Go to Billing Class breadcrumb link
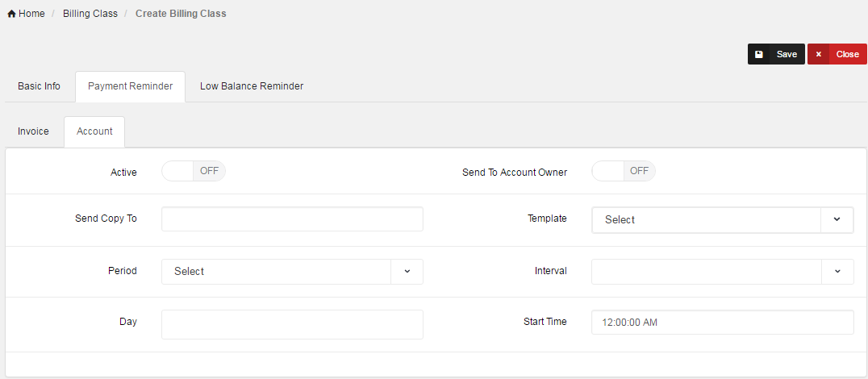Viewport: 868px width, 379px height. [x=90, y=14]
